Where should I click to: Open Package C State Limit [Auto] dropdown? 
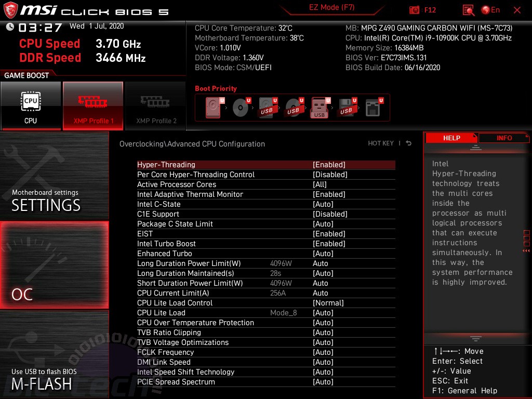[x=323, y=223]
